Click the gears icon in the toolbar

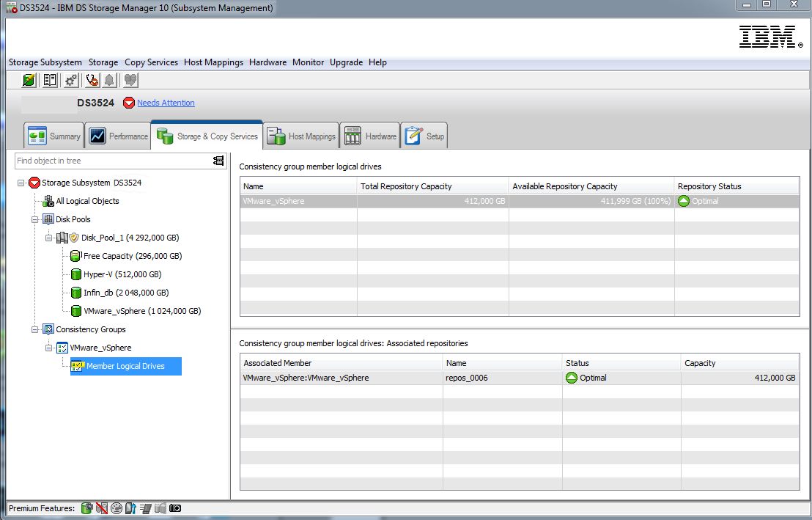pyautogui.click(x=71, y=80)
